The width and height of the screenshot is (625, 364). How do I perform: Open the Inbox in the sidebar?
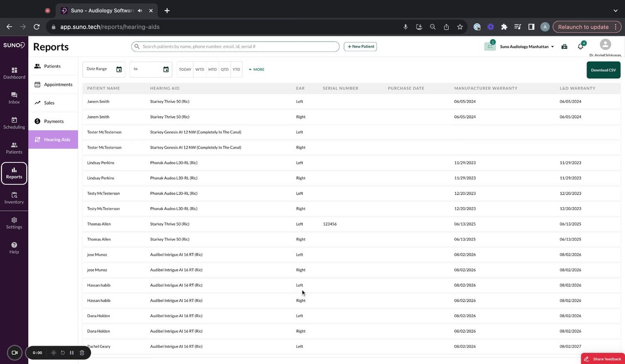click(14, 98)
